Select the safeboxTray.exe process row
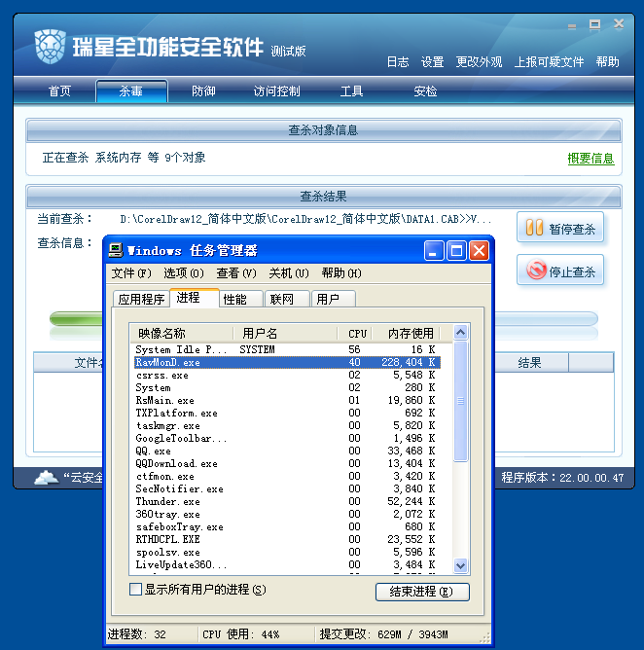644x650 pixels. coord(287,526)
